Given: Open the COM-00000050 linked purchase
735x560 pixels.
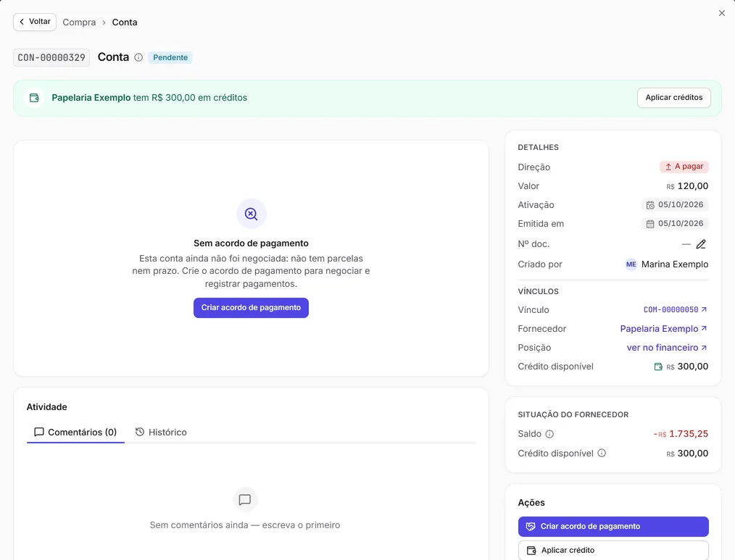Looking at the screenshot, I should point(675,310).
